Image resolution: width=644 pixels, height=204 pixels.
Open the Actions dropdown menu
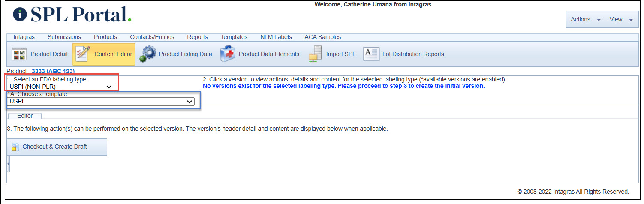[585, 19]
